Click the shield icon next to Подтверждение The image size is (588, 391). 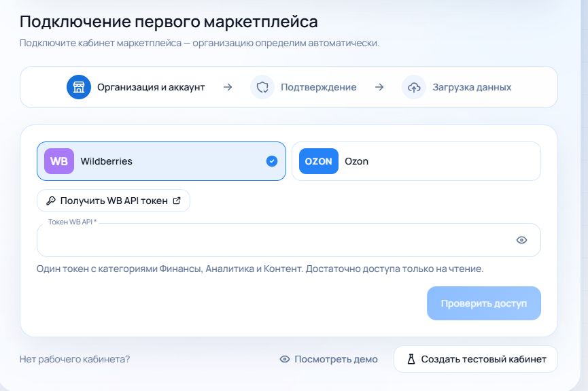262,87
